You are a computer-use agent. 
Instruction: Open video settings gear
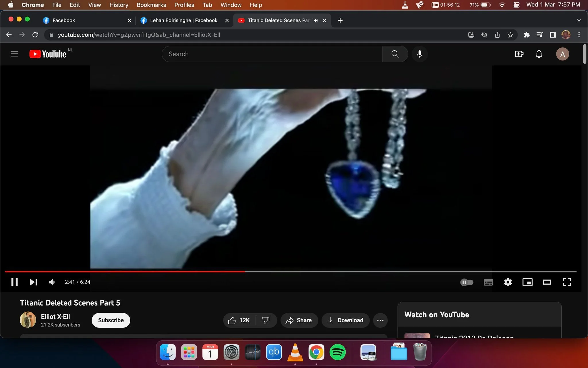click(x=508, y=282)
